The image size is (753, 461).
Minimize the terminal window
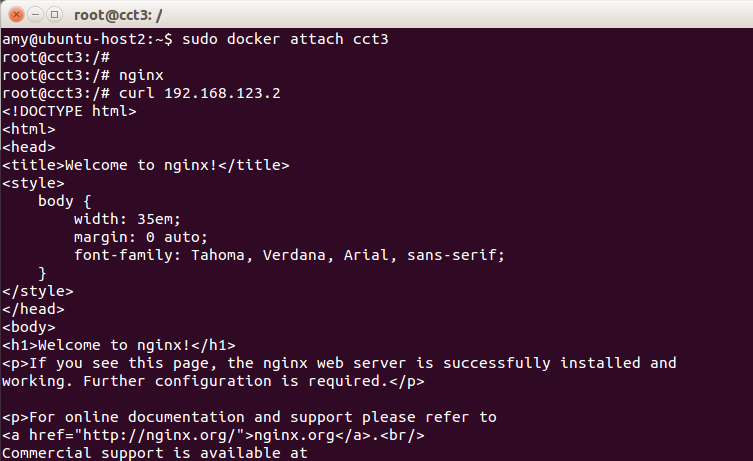click(x=36, y=15)
